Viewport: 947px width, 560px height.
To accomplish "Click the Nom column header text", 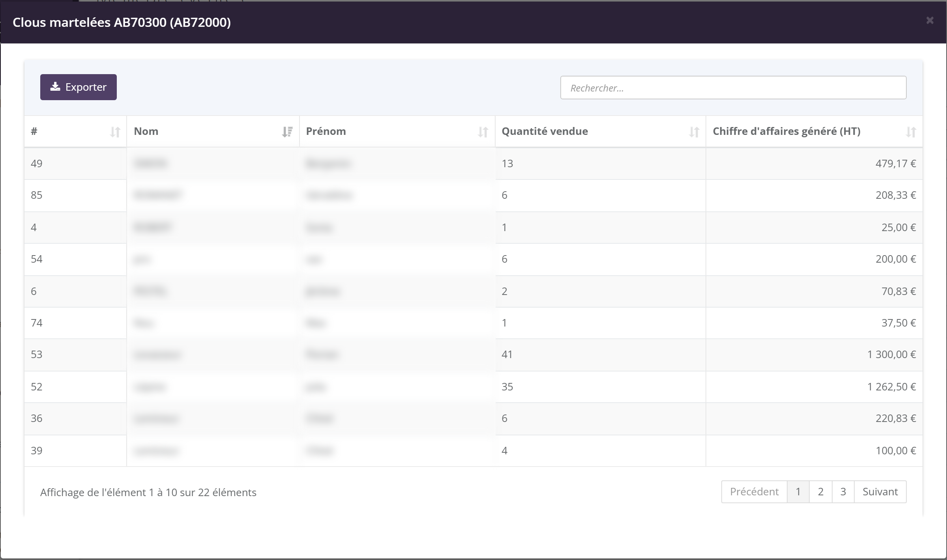I will (146, 131).
